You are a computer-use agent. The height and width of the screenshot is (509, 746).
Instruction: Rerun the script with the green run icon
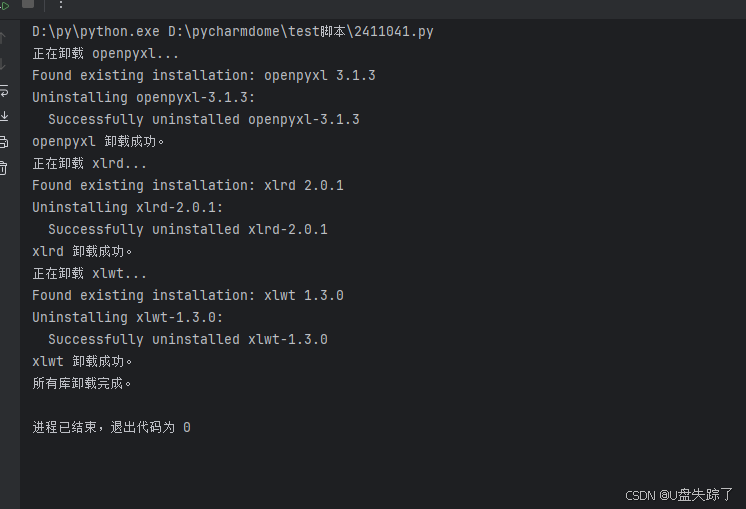pyautogui.click(x=4, y=5)
